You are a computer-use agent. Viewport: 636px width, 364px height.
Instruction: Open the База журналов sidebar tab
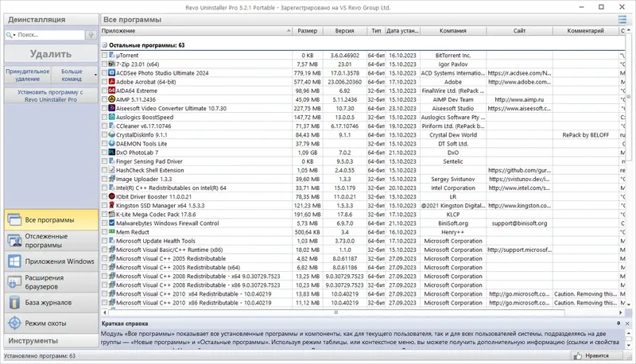click(51, 302)
